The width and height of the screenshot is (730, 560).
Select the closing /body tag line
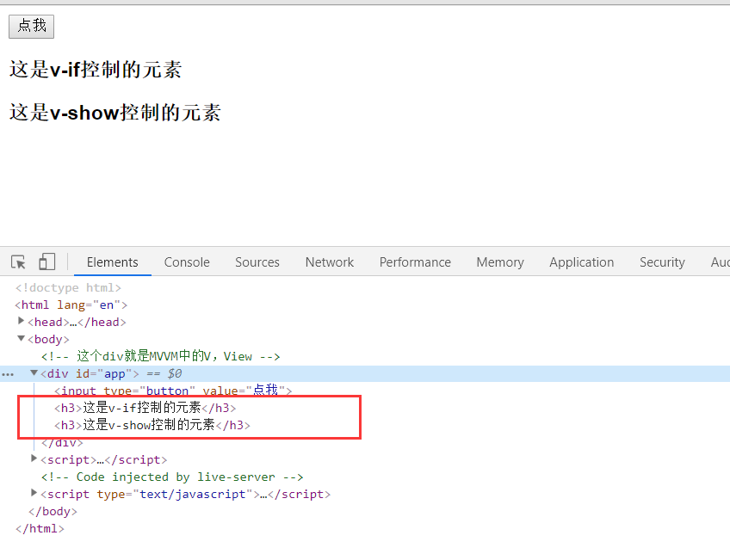(53, 512)
